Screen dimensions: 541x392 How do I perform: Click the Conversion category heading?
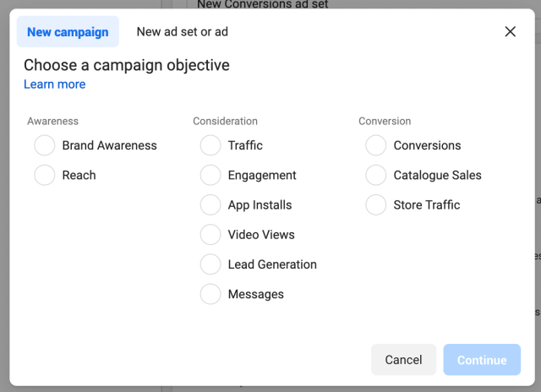pos(385,122)
